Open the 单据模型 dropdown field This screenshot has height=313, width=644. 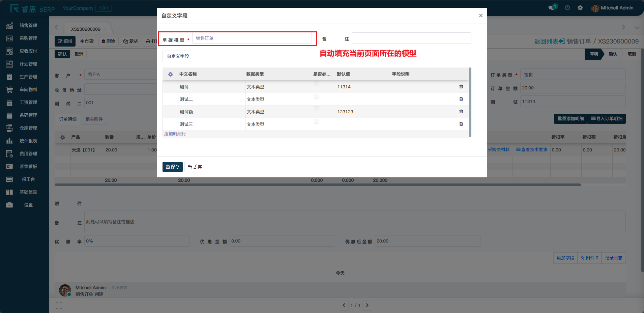tap(252, 38)
